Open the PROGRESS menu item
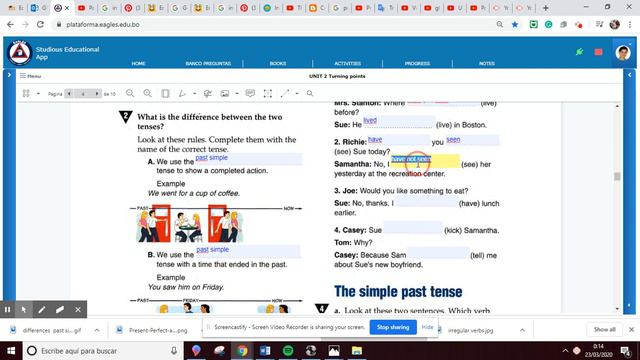Image resolution: width=640 pixels, height=360 pixels. 417,63
